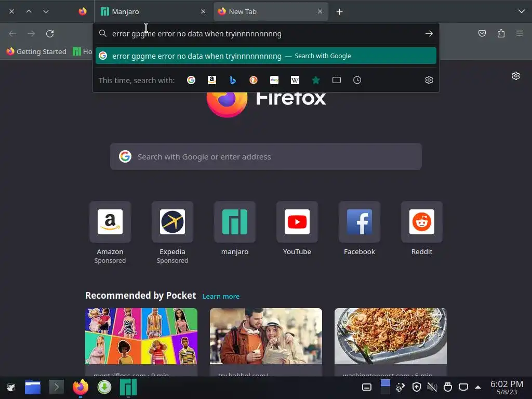Search bookmarks using the star icon

point(316,80)
